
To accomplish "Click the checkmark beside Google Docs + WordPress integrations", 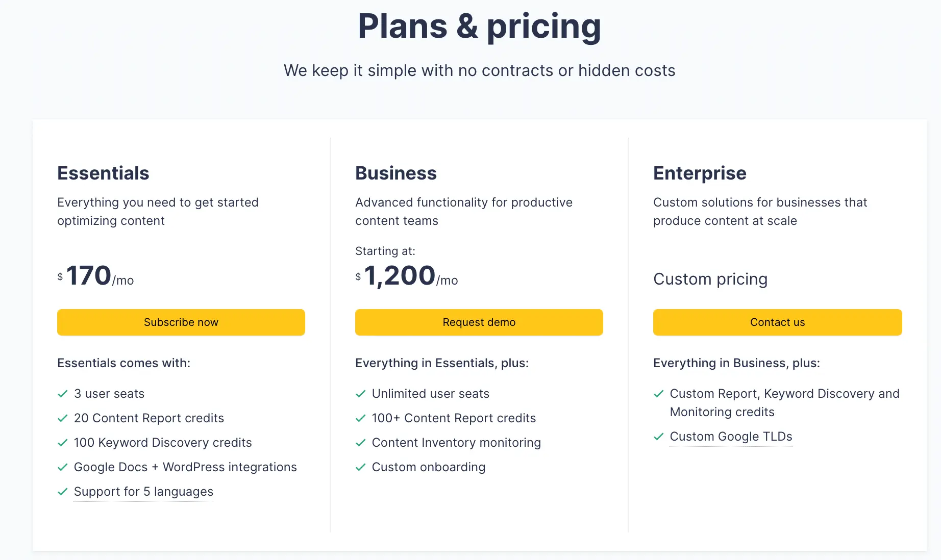I will (x=63, y=467).
